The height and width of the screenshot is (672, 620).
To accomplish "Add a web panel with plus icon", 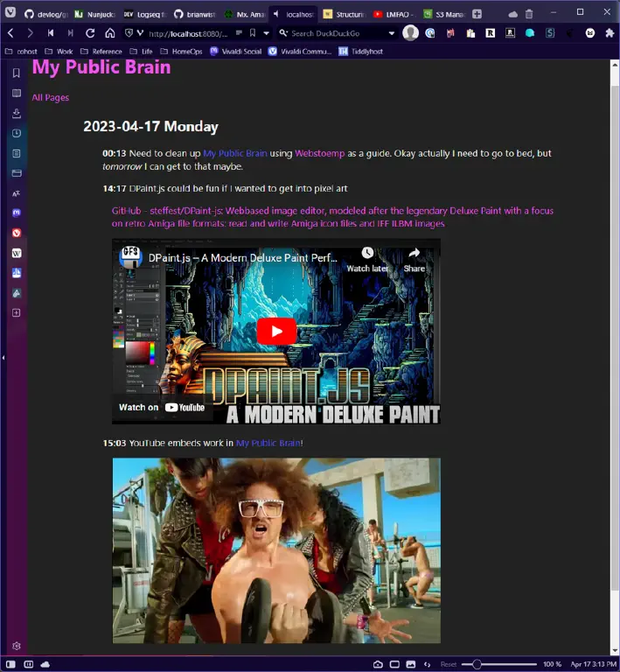I will point(17,313).
